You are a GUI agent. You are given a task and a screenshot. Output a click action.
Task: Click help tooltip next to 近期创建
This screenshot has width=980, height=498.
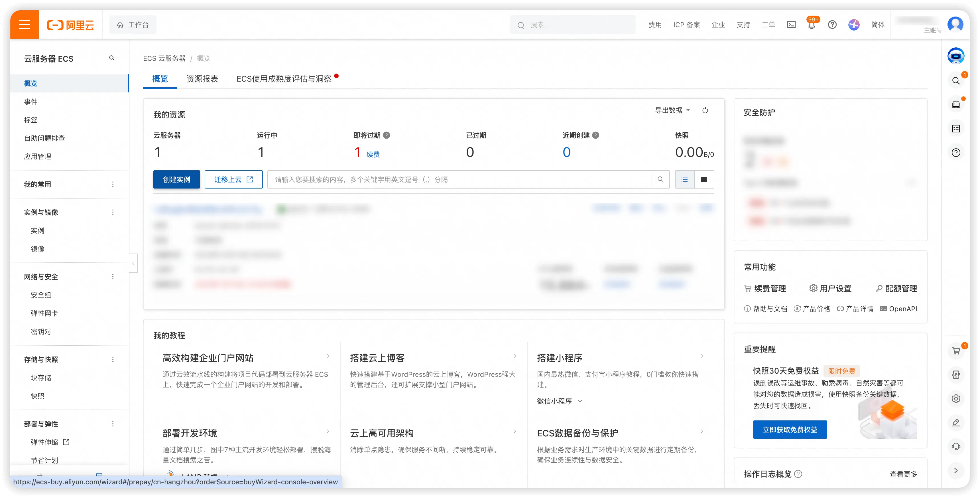(595, 135)
